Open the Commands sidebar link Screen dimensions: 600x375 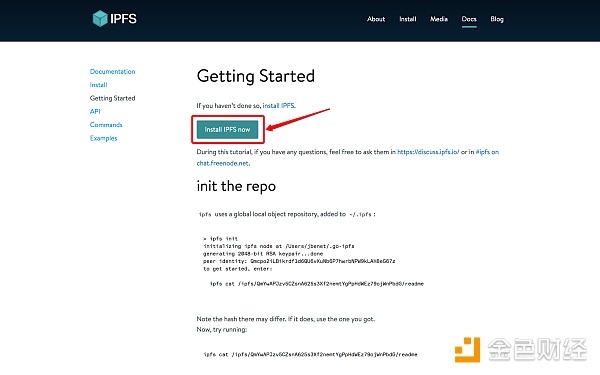click(x=106, y=125)
